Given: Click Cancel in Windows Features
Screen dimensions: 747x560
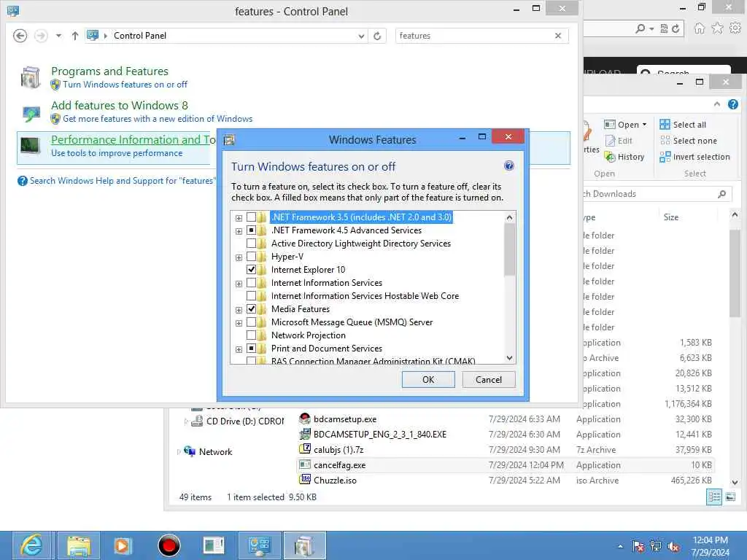Looking at the screenshot, I should (489, 379).
